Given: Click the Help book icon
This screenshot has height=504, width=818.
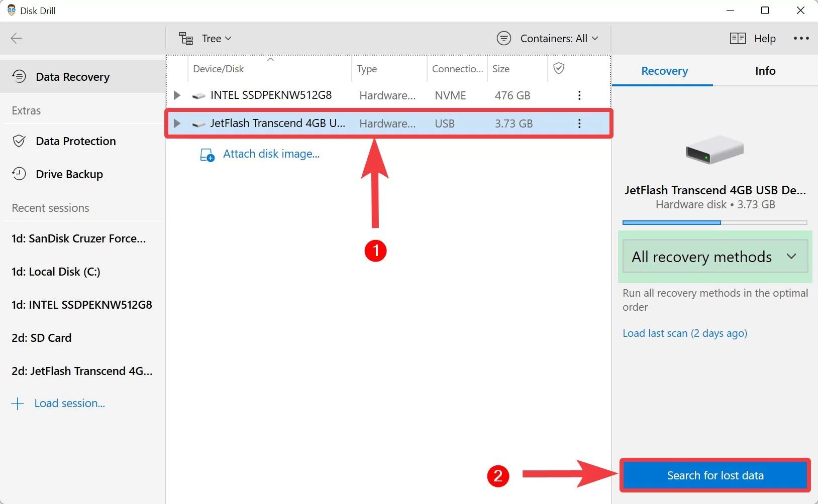Looking at the screenshot, I should (738, 39).
